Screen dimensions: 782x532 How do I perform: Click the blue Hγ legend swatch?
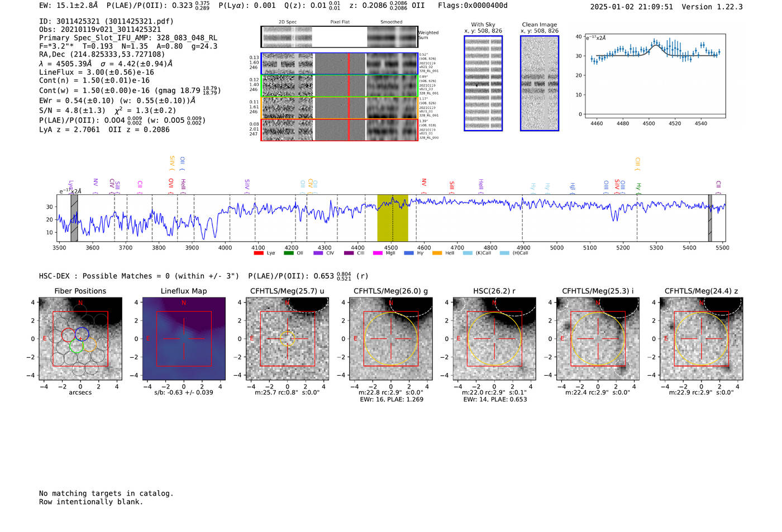pos(409,253)
